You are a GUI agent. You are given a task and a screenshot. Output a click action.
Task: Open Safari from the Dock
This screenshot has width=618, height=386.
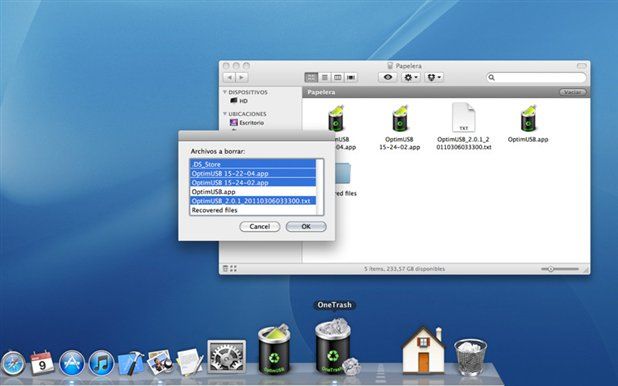click(13, 363)
